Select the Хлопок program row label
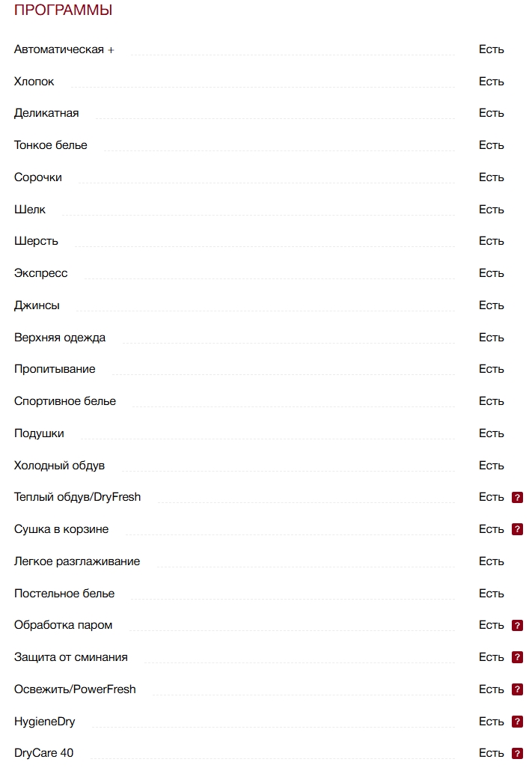Viewport: 532px width, 774px height. pyautogui.click(x=34, y=82)
